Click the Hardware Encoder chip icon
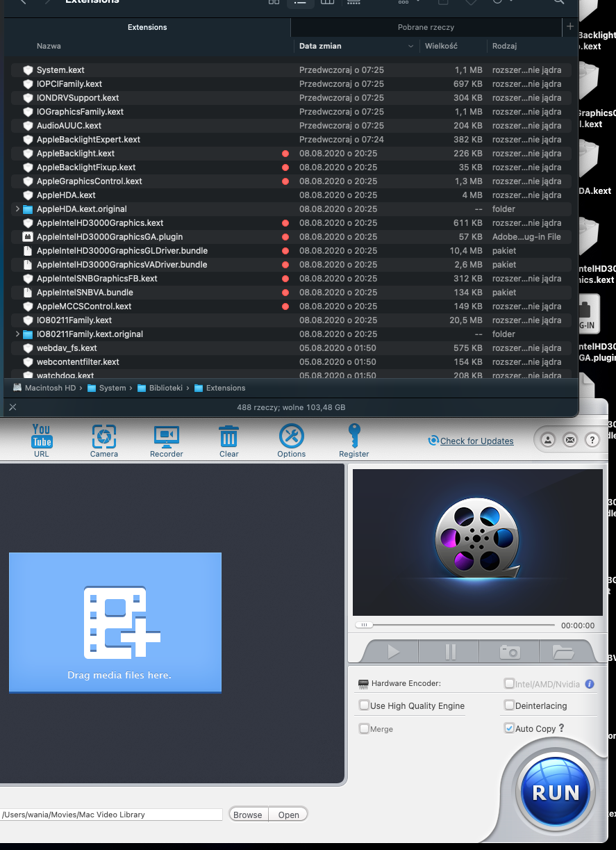This screenshot has width=616, height=850. (x=363, y=684)
